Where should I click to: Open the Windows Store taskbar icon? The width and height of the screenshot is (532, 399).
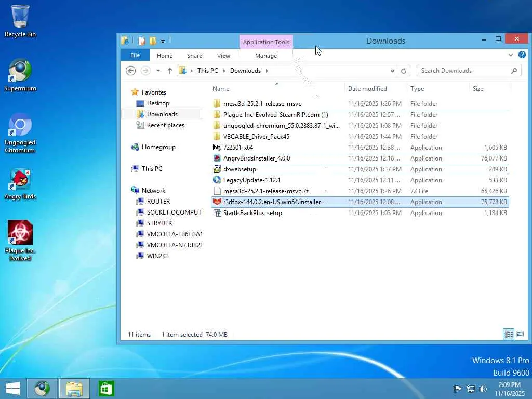[106, 389]
